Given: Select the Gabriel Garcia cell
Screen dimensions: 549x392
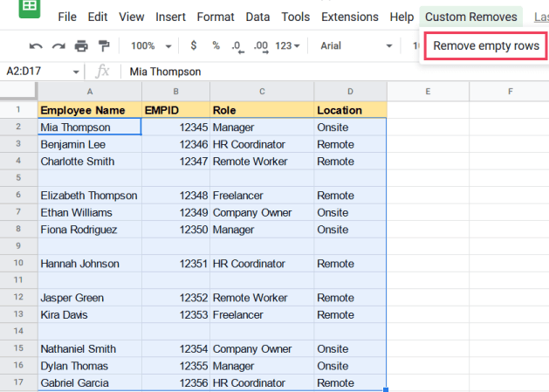Looking at the screenshot, I should (90, 382).
